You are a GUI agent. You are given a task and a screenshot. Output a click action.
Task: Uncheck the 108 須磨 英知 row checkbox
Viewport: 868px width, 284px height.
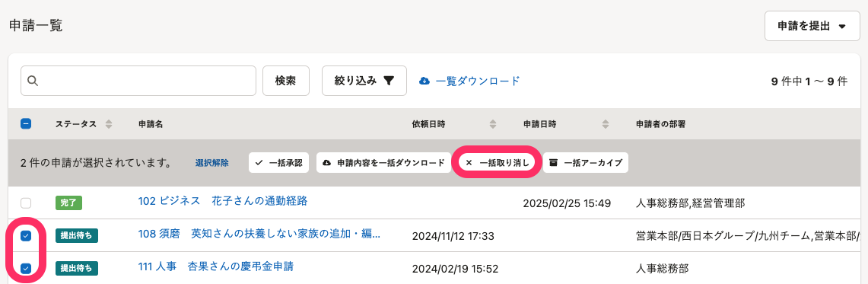25,236
